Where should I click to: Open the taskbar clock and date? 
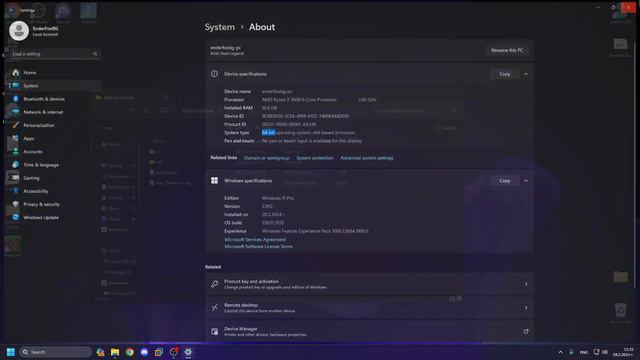pos(624,352)
